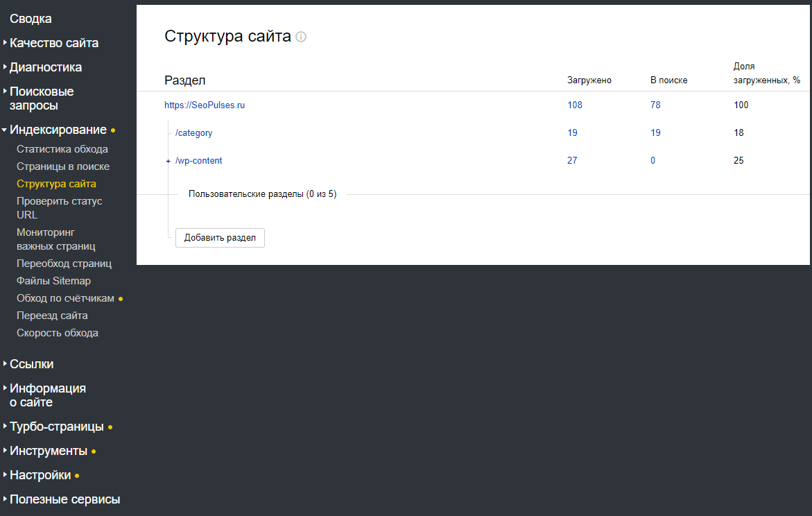This screenshot has height=516, width=812.
Task: Open Настройки section
Action: [40, 475]
